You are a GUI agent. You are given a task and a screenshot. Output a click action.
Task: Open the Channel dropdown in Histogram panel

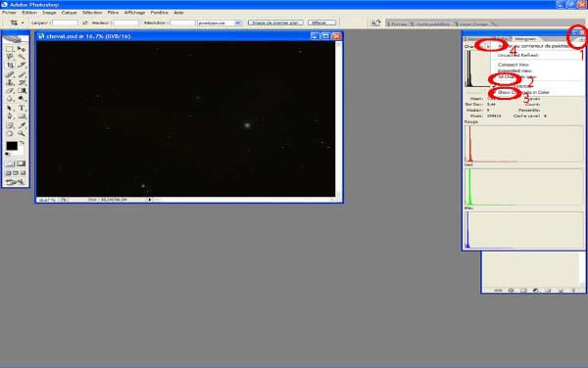coord(488,46)
